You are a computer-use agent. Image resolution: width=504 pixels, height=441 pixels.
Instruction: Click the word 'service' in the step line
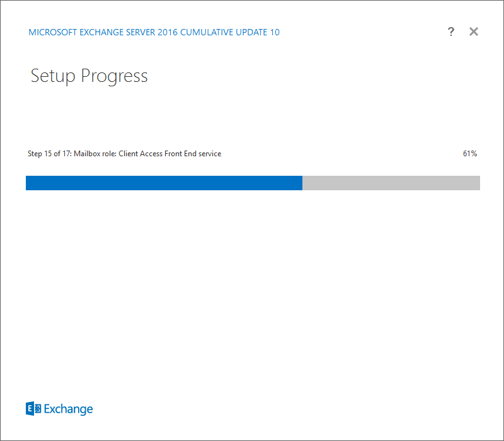coord(210,154)
